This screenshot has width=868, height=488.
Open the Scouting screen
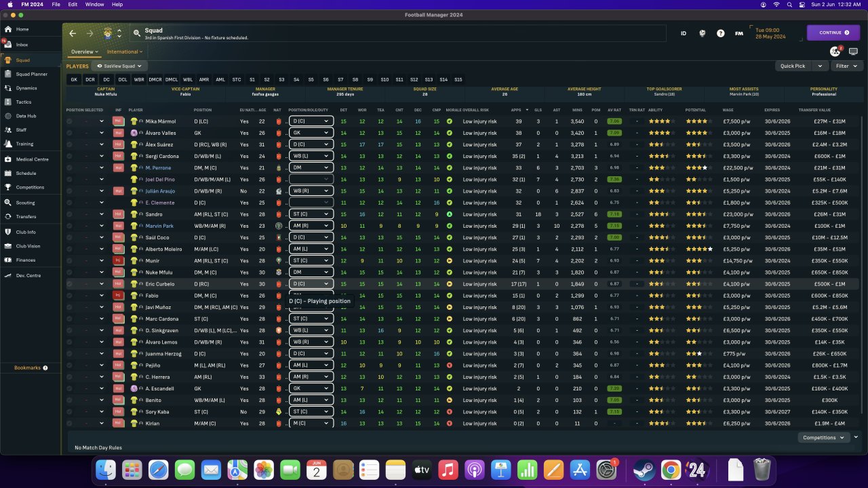[25, 203]
